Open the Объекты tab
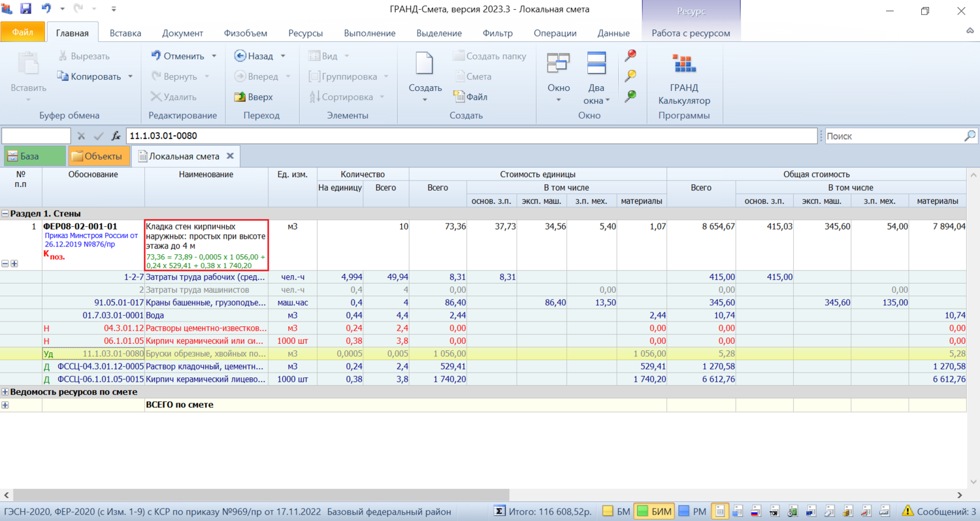The height and width of the screenshot is (521, 980). coord(99,156)
